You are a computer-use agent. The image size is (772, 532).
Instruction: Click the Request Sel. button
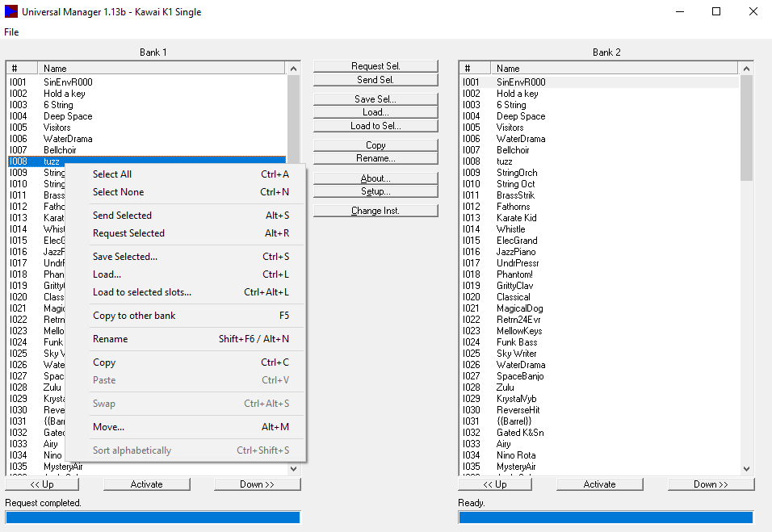tap(376, 66)
